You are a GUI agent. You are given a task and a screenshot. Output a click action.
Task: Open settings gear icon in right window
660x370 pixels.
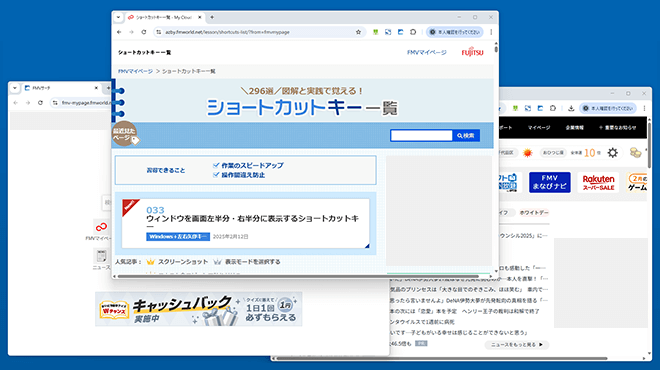(x=612, y=153)
